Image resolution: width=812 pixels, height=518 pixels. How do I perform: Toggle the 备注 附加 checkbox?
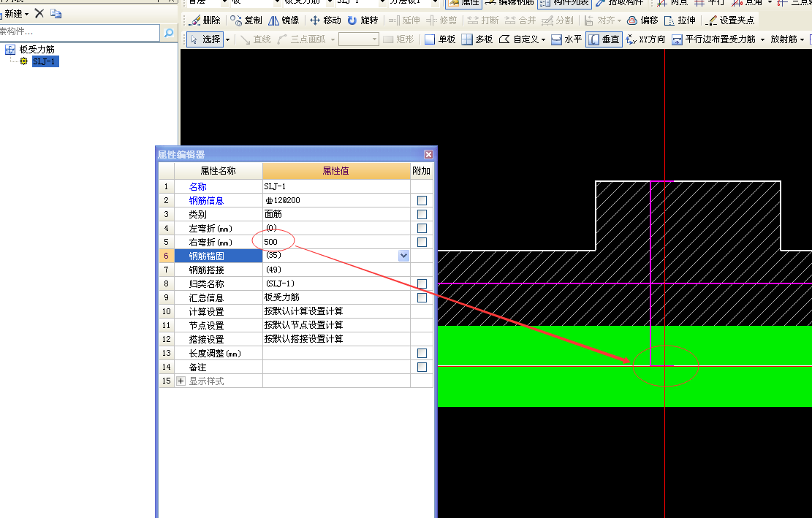422,367
